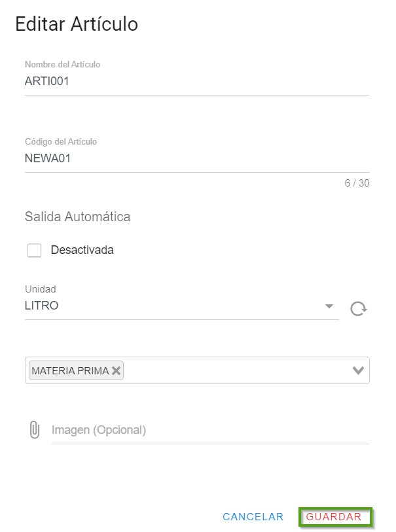Click the Código del Artículo field with NEWA01
This screenshot has width=396, height=532.
[x=196, y=158]
